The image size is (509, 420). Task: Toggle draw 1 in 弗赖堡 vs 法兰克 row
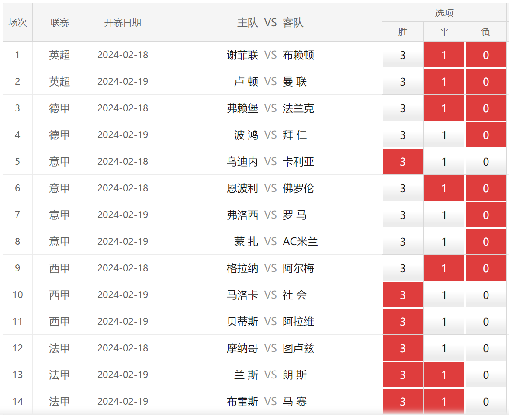point(444,108)
